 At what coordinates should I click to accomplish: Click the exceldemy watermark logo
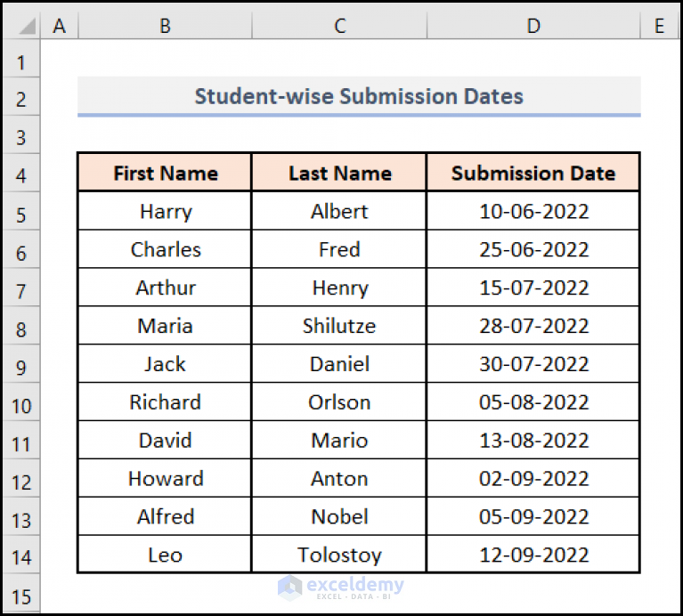341,588
